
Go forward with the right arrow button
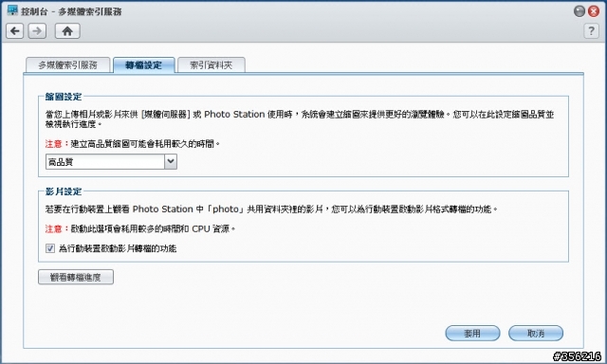click(x=37, y=31)
